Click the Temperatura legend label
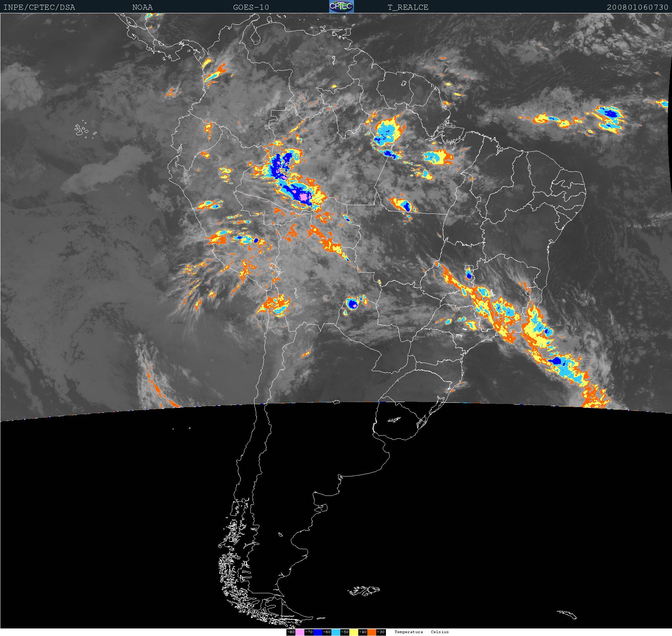The width and height of the screenshot is (672, 636). pyautogui.click(x=409, y=632)
